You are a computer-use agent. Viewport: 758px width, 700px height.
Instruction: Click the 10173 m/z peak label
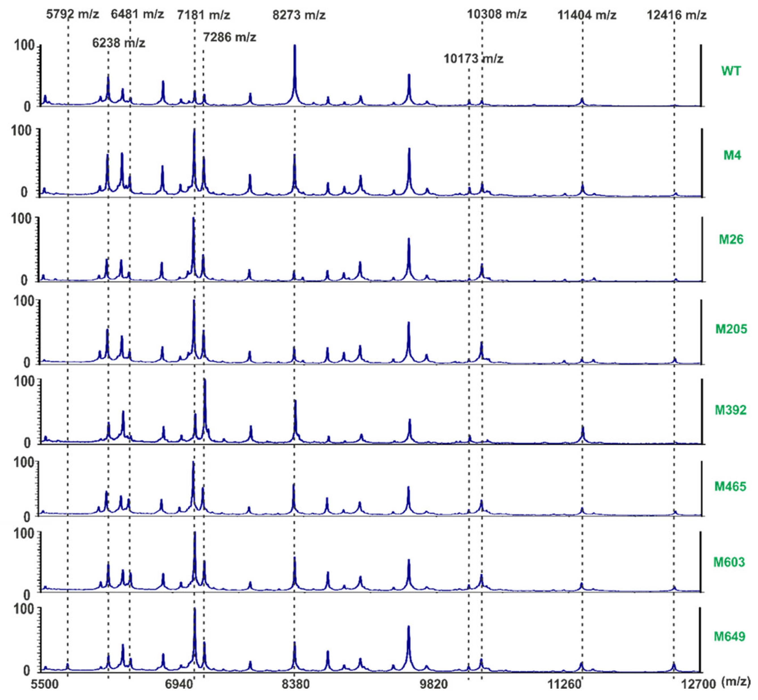(x=474, y=59)
